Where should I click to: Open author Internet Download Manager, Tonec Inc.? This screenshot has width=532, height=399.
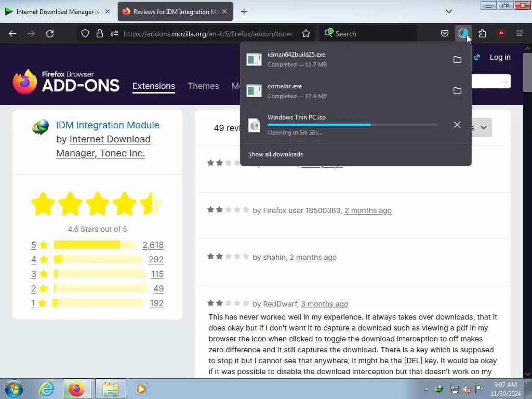103,146
